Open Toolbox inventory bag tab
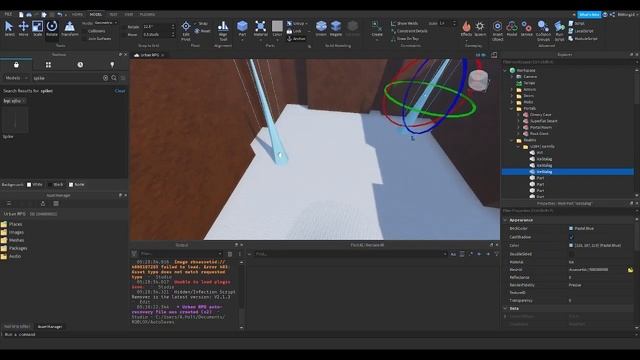 tap(16, 64)
